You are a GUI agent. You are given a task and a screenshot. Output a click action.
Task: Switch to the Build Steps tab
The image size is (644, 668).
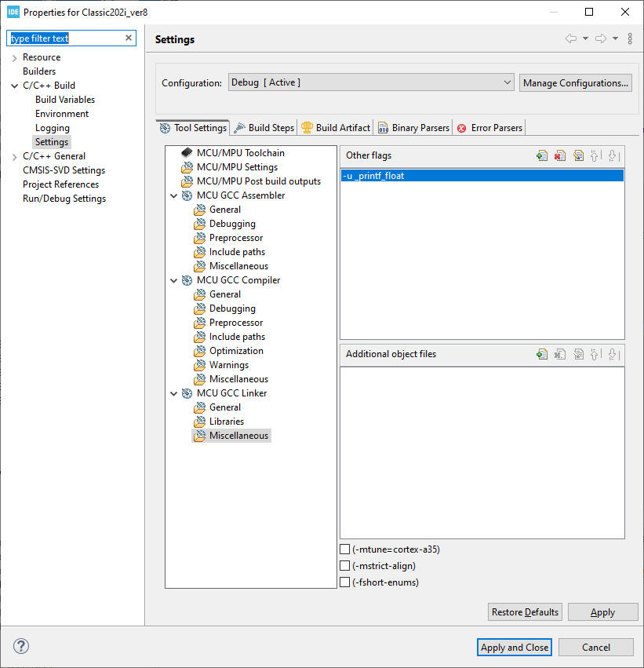[264, 128]
